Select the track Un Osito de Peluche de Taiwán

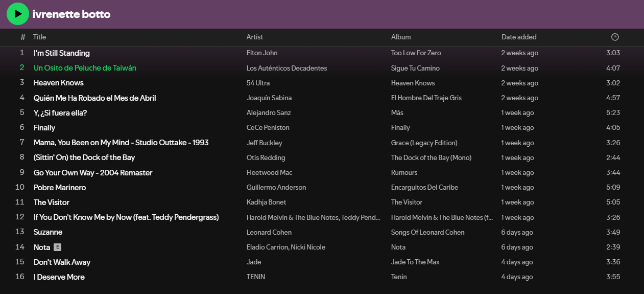point(85,68)
